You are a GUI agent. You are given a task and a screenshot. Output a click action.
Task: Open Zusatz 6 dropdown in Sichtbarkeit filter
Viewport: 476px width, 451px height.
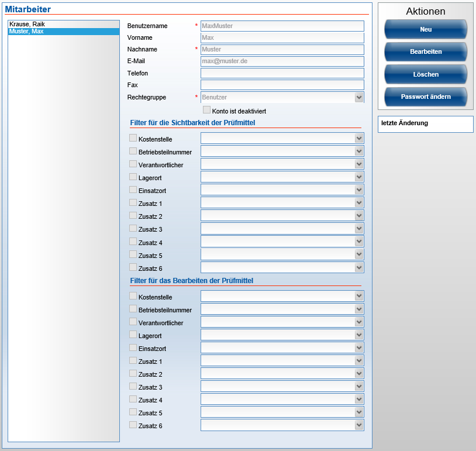click(x=282, y=267)
